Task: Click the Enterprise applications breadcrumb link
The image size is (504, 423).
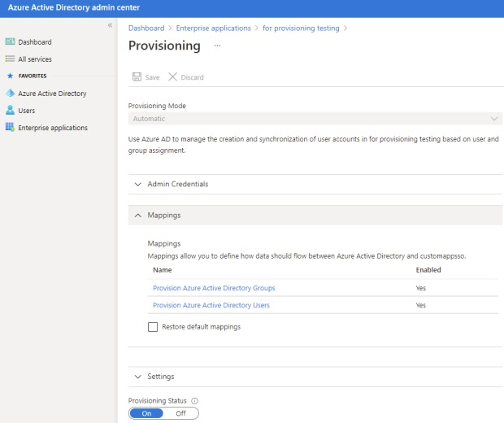Action: (x=214, y=28)
